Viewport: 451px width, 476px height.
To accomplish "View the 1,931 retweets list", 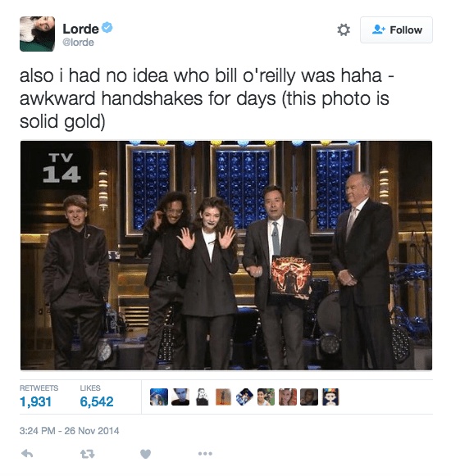I will point(35,401).
